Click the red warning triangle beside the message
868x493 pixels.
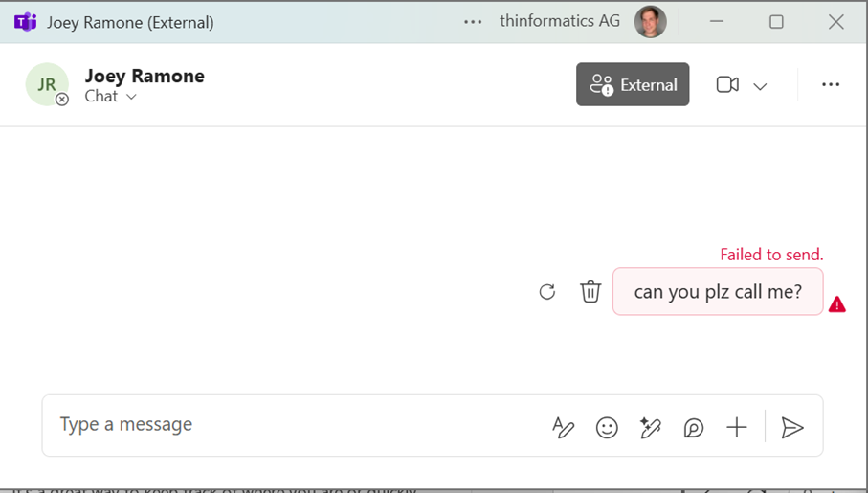(837, 304)
